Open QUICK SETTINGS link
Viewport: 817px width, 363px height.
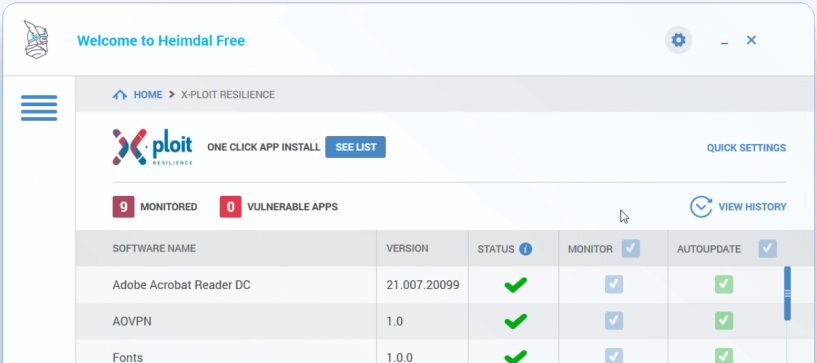coord(746,148)
